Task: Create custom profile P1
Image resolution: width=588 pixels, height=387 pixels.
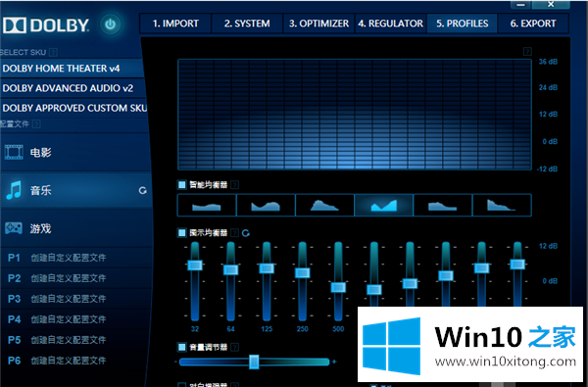Action: click(75, 258)
